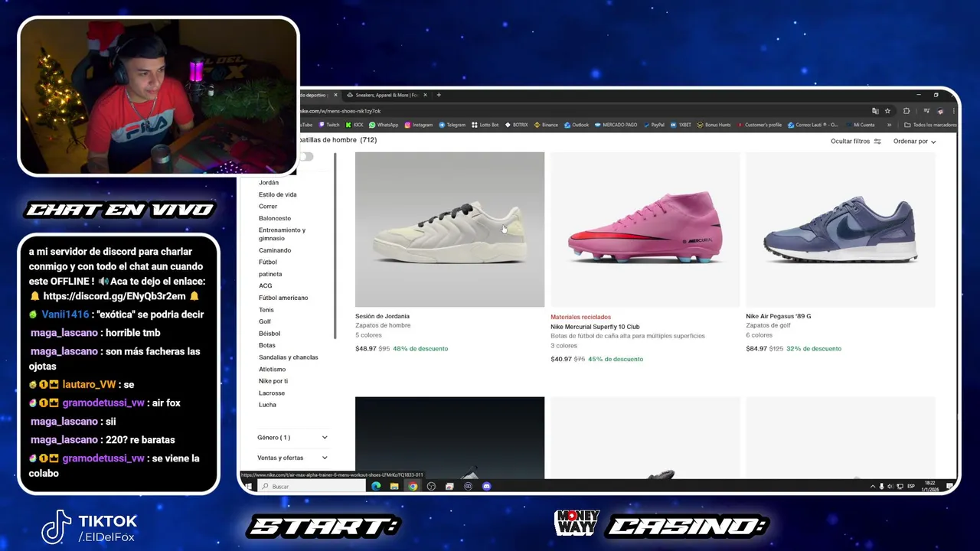Select the Fútbol americano category

[x=283, y=298]
